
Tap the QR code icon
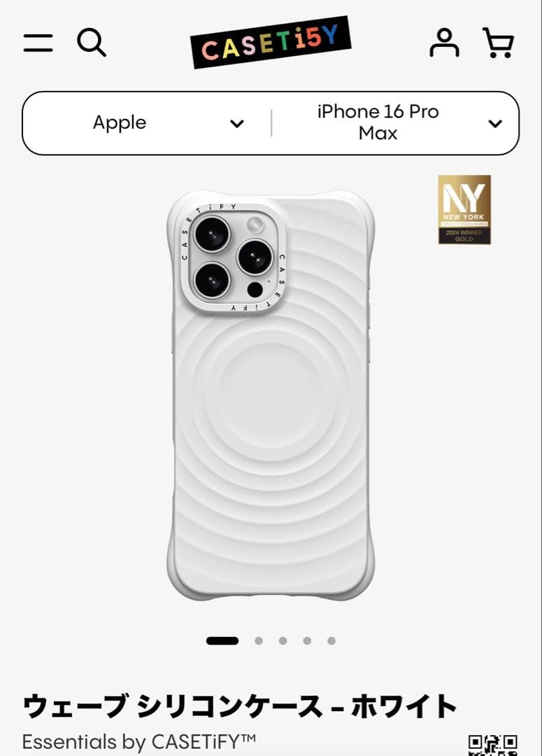[493, 745]
